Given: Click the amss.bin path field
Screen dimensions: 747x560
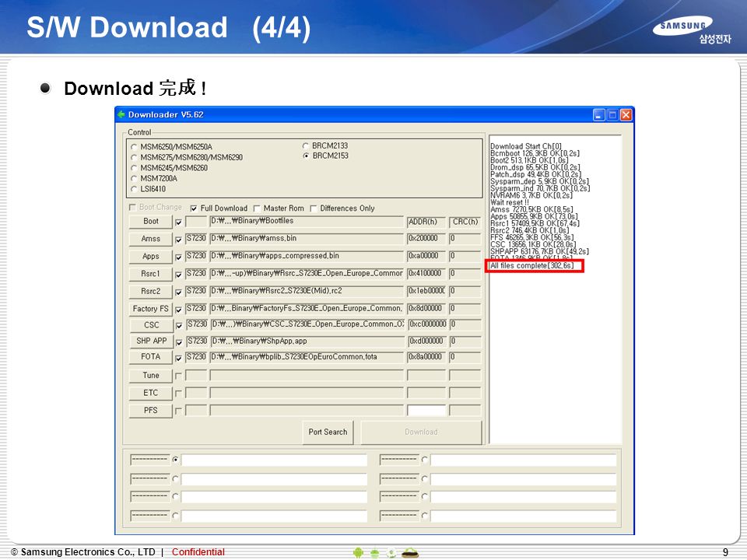Looking at the screenshot, I should 307,239.
